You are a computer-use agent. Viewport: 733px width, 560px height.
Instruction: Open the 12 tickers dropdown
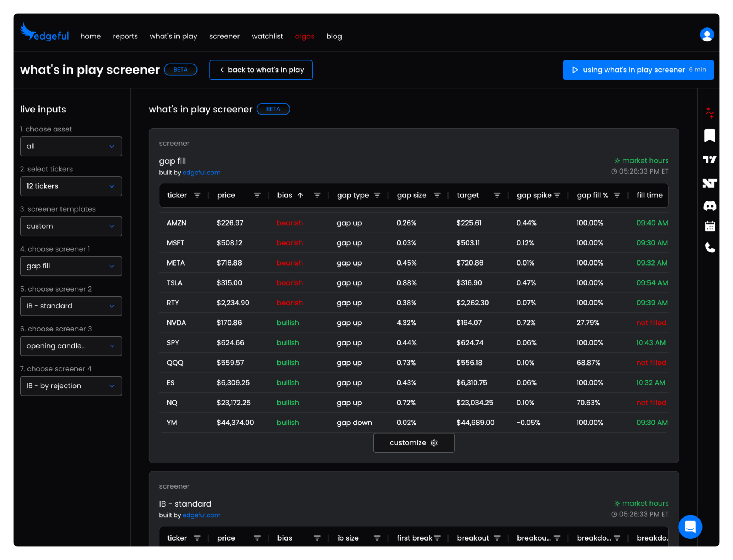pyautogui.click(x=71, y=186)
